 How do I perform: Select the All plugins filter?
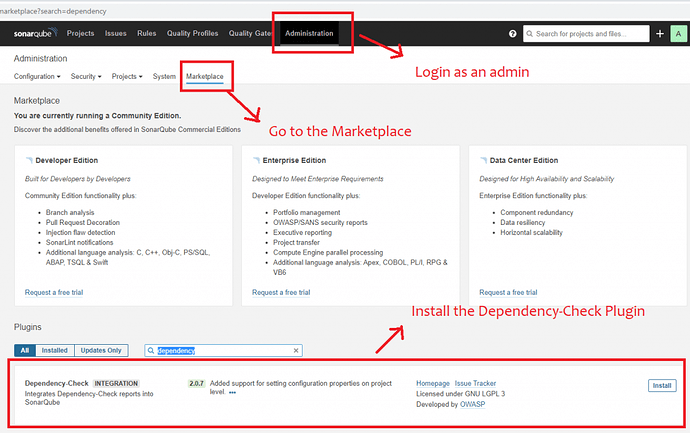(25, 351)
